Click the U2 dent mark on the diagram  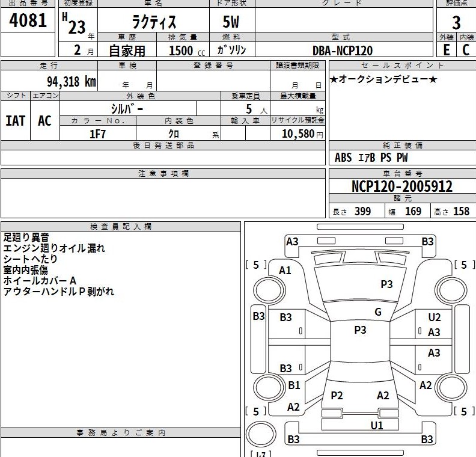434,317
